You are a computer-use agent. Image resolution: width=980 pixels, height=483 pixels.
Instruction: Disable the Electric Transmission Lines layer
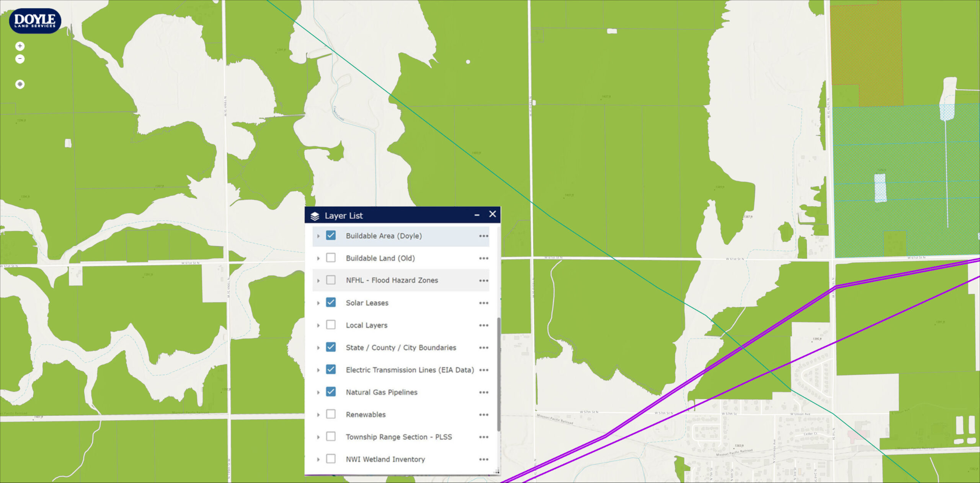(330, 370)
